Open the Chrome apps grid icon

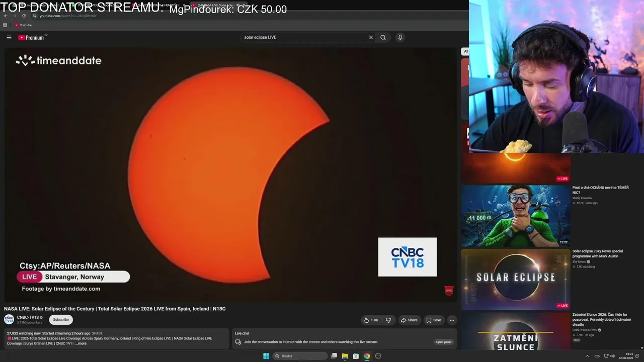pyautogui.click(x=5, y=25)
